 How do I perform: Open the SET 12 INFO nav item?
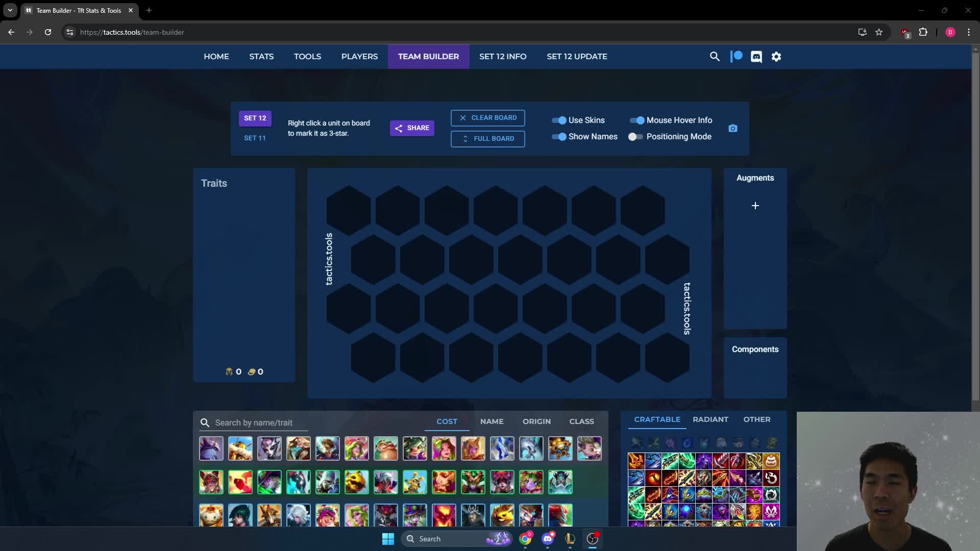[x=503, y=57]
